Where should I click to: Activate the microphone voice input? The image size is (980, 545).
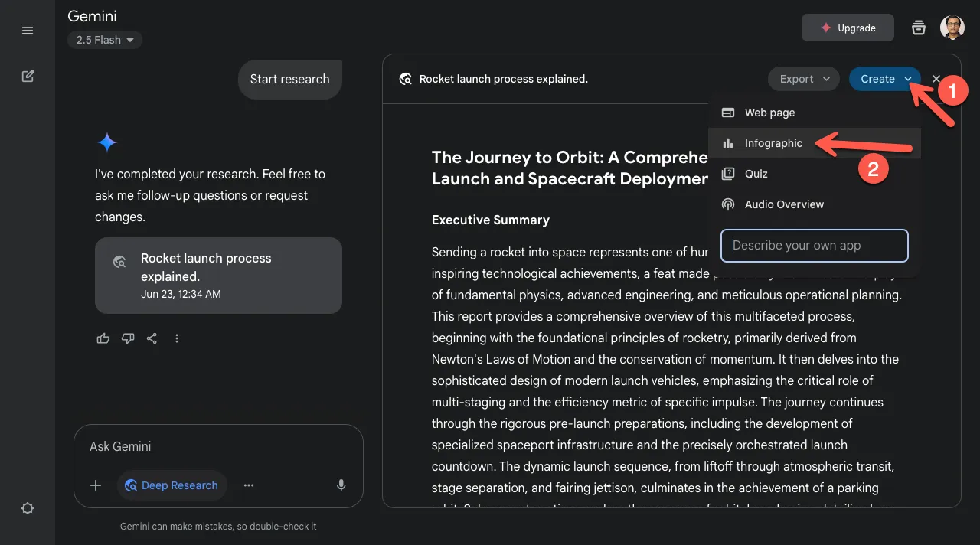click(x=341, y=485)
